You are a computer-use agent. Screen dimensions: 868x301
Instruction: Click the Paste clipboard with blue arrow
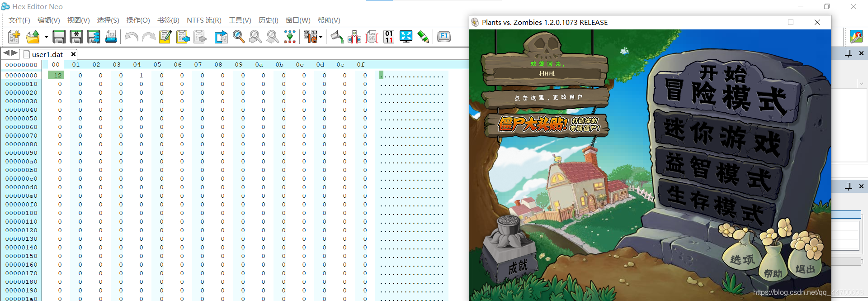pyautogui.click(x=183, y=37)
